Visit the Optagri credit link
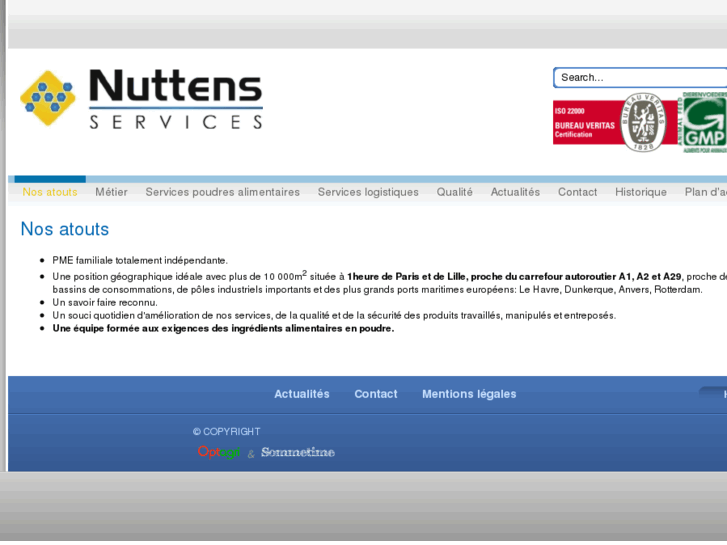The image size is (727, 545). coord(219,452)
